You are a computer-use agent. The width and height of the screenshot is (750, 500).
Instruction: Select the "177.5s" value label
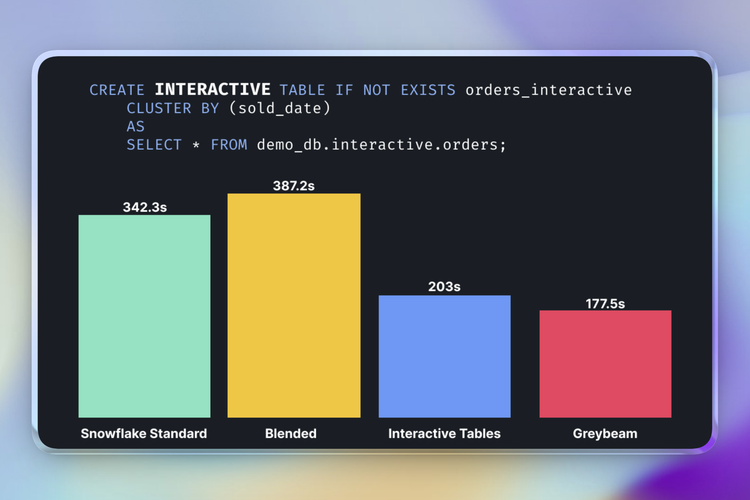605,304
